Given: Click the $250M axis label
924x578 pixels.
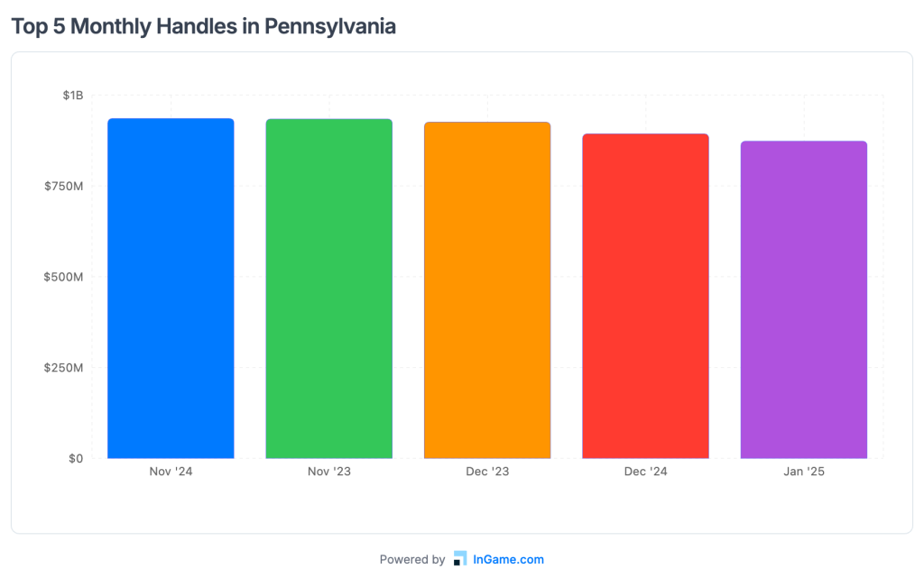Looking at the screenshot, I should point(63,368).
